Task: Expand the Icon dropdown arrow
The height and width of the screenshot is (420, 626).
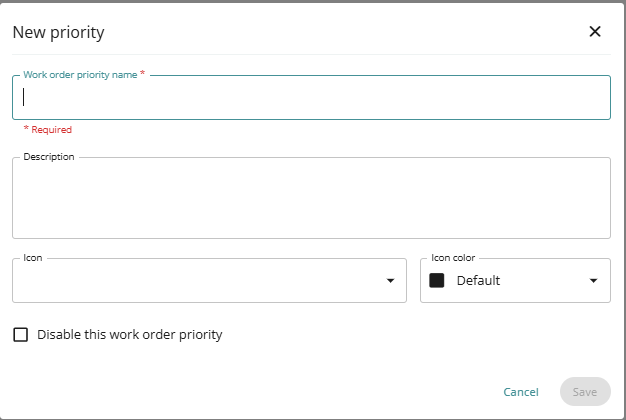Action: tap(390, 281)
